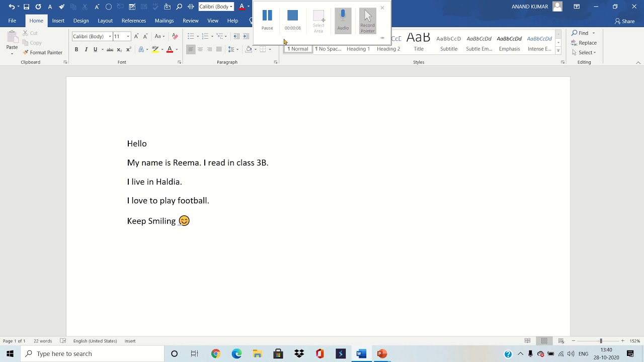Open the font size dropdown
Viewport: 644px width, 362px height.
pyautogui.click(x=128, y=36)
